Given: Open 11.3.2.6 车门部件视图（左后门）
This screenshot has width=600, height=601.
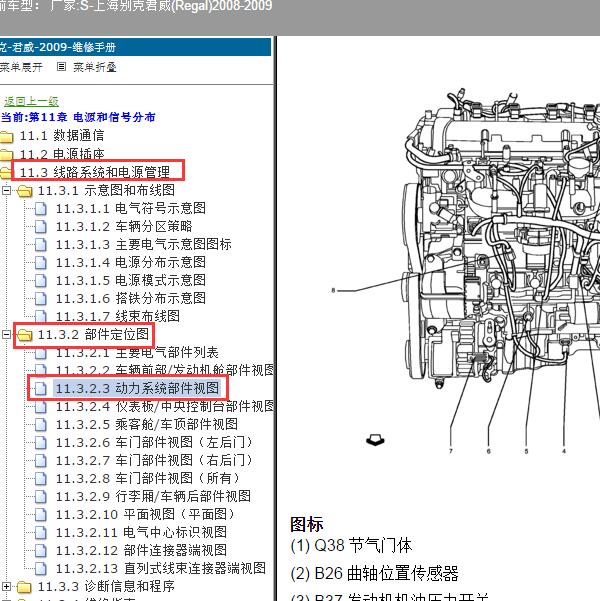Looking at the screenshot, I should 155,442.
